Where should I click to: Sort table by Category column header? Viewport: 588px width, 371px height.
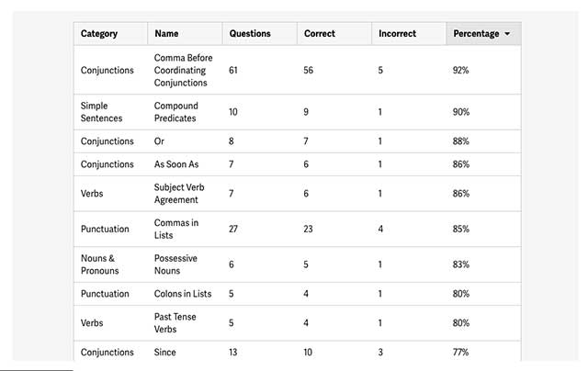[99, 34]
